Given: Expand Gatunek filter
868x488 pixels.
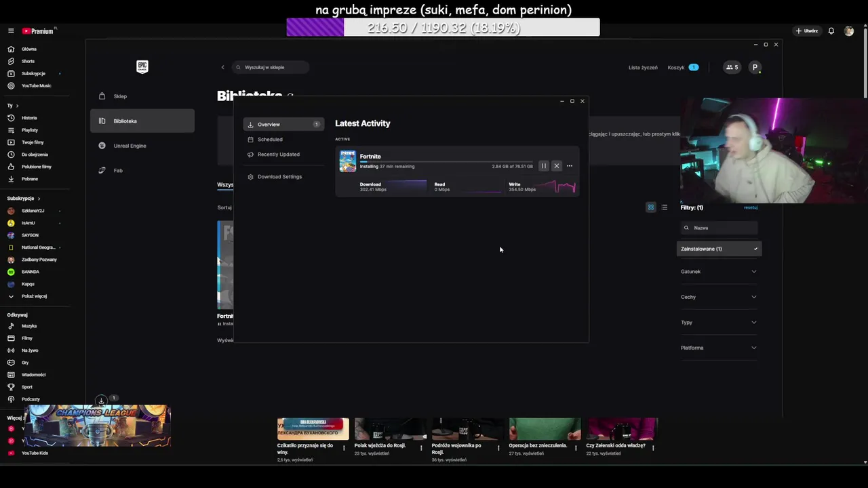Looking at the screenshot, I should 719,272.
